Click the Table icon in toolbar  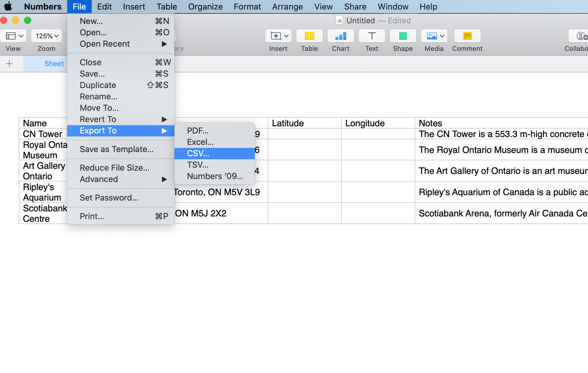click(309, 36)
